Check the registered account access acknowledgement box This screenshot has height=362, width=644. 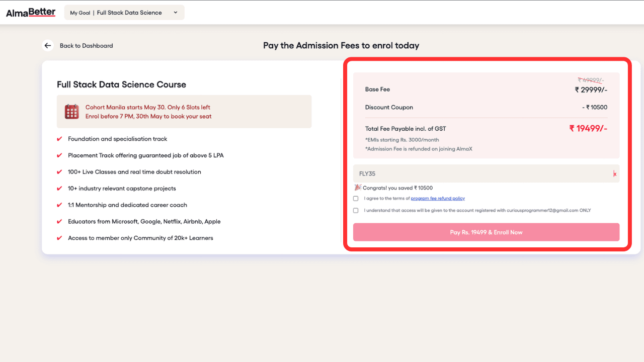coord(356,211)
